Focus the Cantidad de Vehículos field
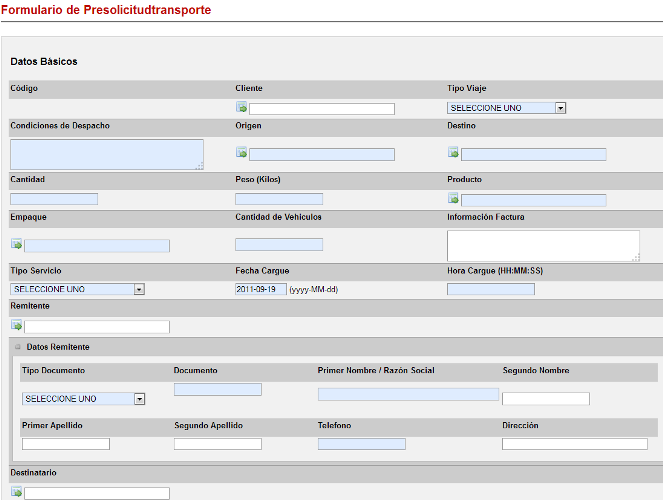663x500 pixels. [278, 244]
